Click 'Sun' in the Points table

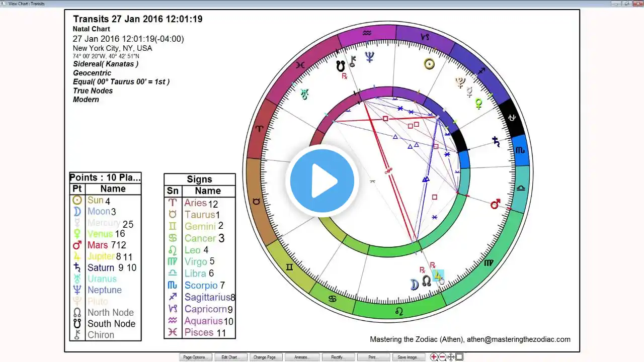coord(96,200)
